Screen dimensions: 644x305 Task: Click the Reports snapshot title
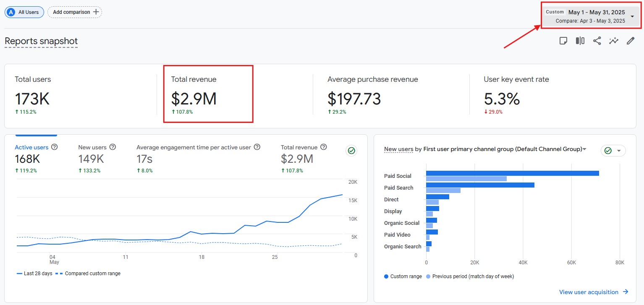pos(41,41)
